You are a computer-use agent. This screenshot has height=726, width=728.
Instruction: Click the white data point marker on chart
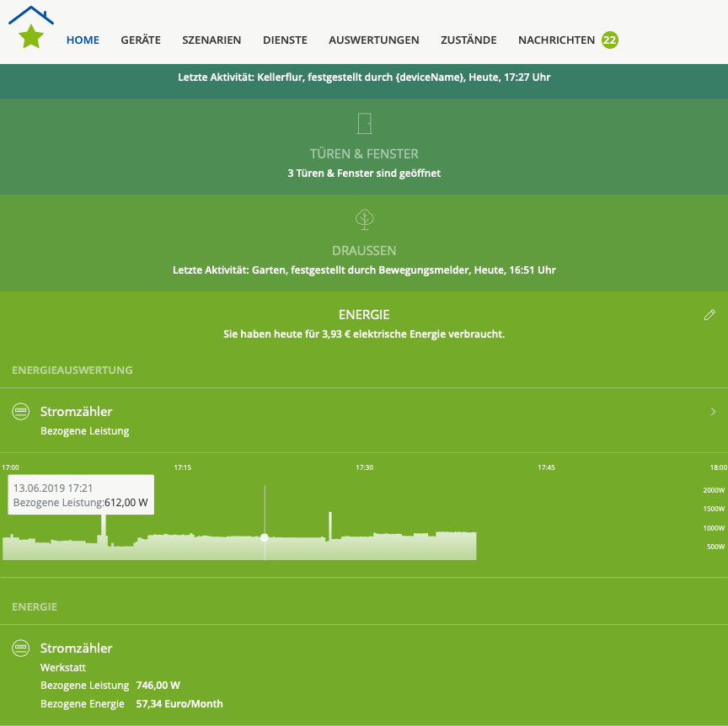265,537
